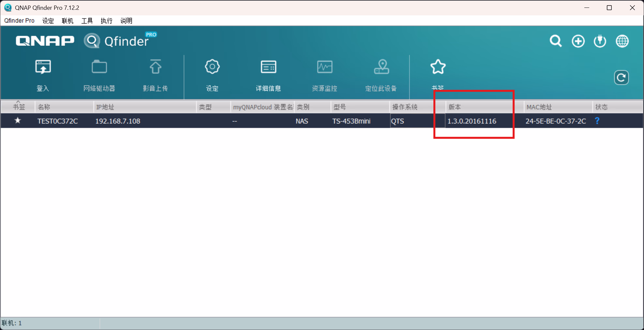Open the 设定 gear settings icon
The height and width of the screenshot is (330, 644).
pos(212,67)
